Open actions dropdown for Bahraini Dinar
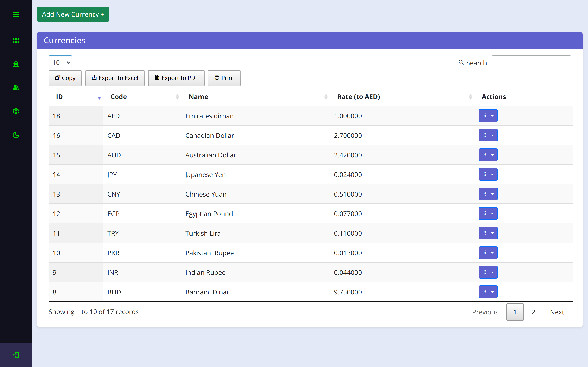Image resolution: width=588 pixels, height=367 pixels. pyautogui.click(x=488, y=292)
